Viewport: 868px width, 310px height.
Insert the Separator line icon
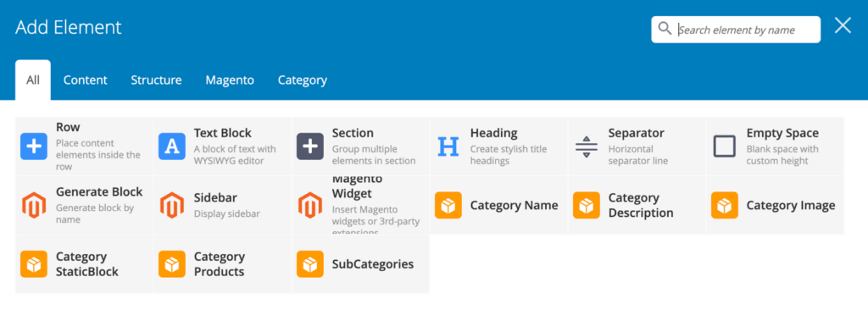point(587,147)
